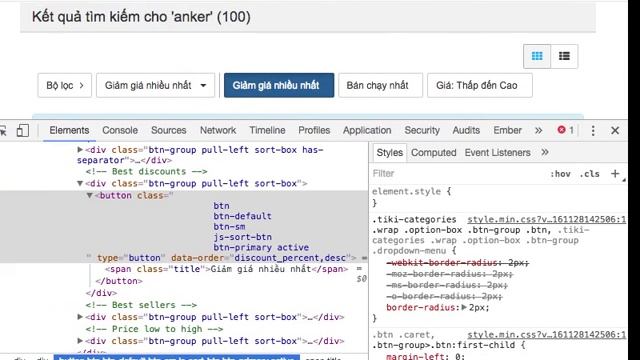
Task: Collapse the button element node
Action: tap(89, 196)
